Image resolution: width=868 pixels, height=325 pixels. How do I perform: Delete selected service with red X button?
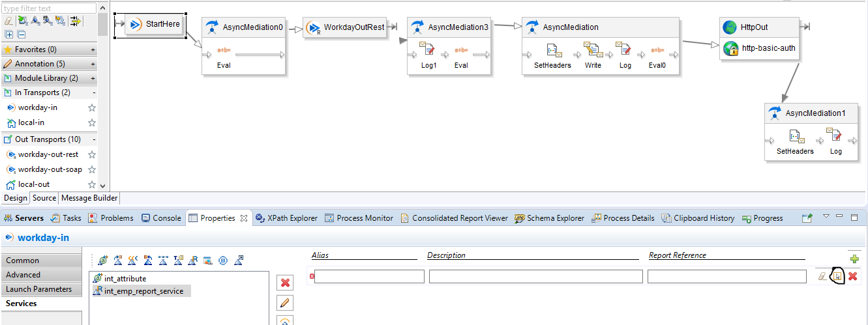click(284, 282)
